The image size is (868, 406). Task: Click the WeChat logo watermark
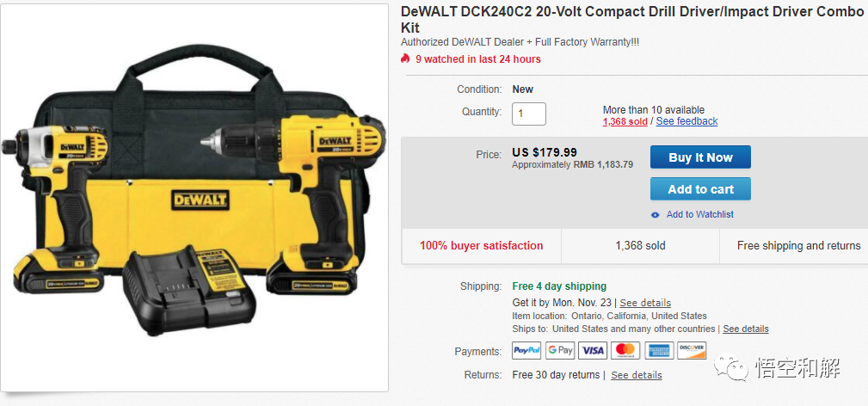730,366
